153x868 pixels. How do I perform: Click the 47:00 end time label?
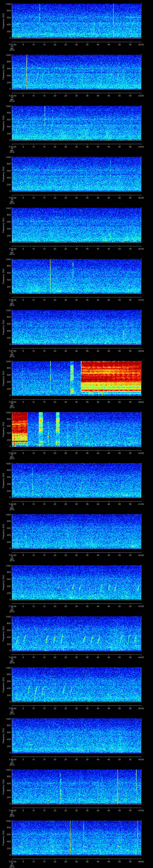[x=141, y=810]
